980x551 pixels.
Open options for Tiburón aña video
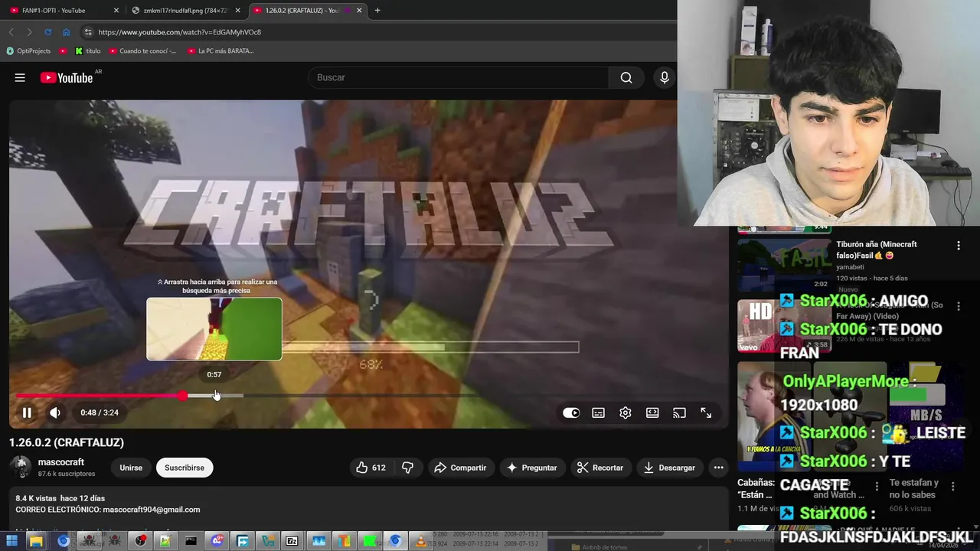click(x=958, y=246)
